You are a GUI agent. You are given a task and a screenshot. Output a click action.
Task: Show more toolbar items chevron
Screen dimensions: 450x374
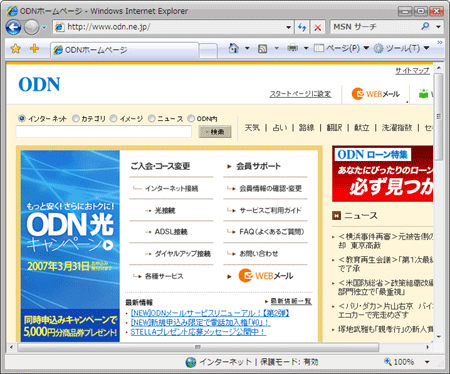click(440, 43)
